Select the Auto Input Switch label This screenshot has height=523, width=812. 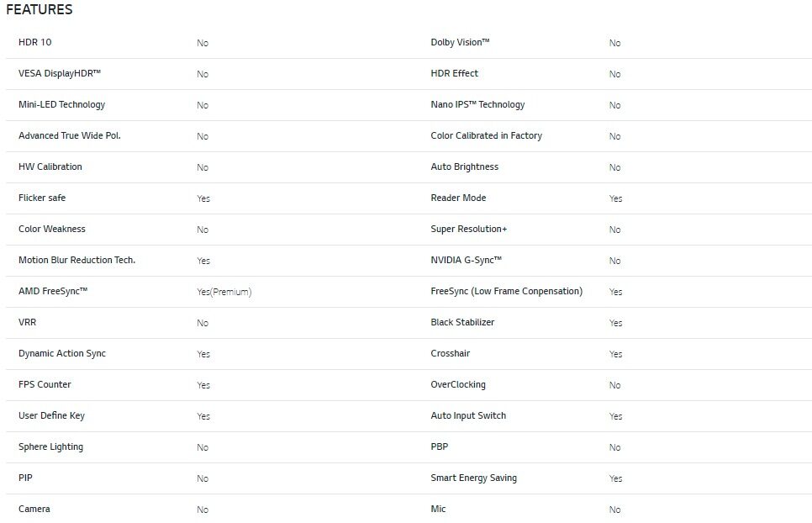[468, 415]
